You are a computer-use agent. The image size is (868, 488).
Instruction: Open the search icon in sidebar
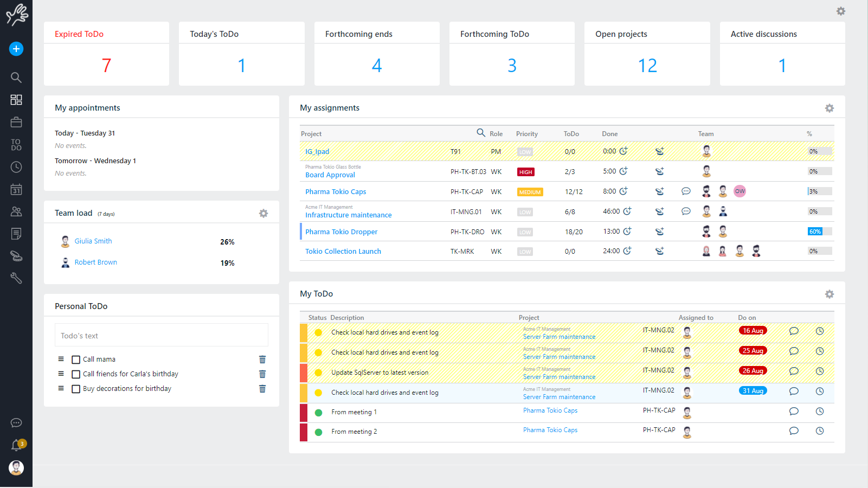16,78
